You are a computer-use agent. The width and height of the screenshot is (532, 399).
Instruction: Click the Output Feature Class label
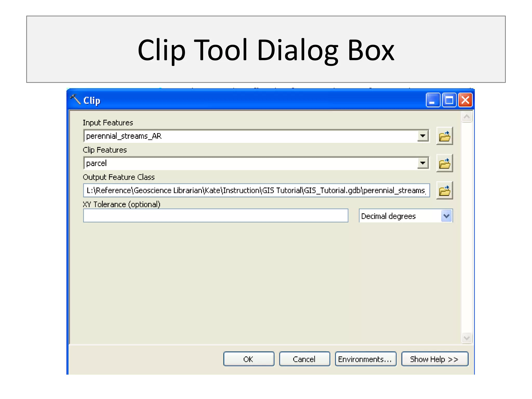[x=119, y=177]
